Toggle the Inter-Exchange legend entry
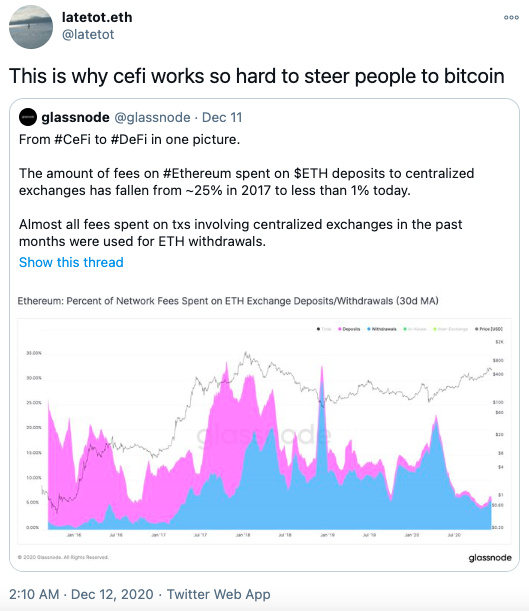529x611 pixels. tap(450, 329)
